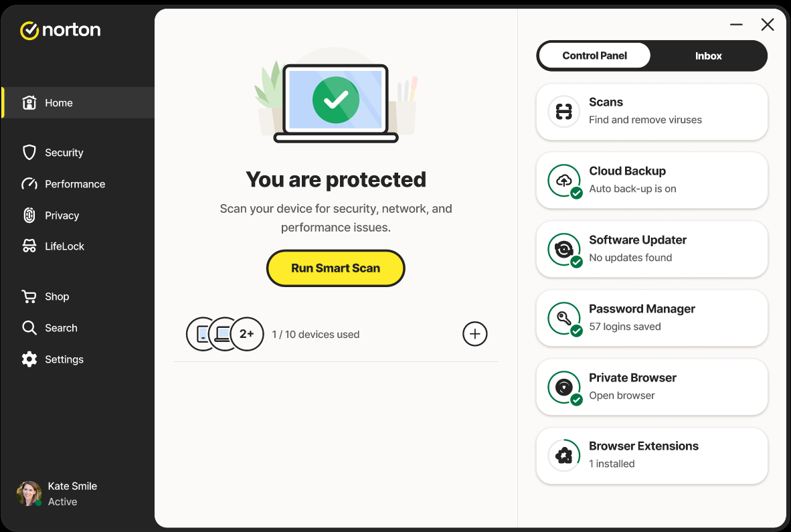The image size is (791, 532).
Task: Click the Privacy fingerprint icon
Action: (29, 215)
